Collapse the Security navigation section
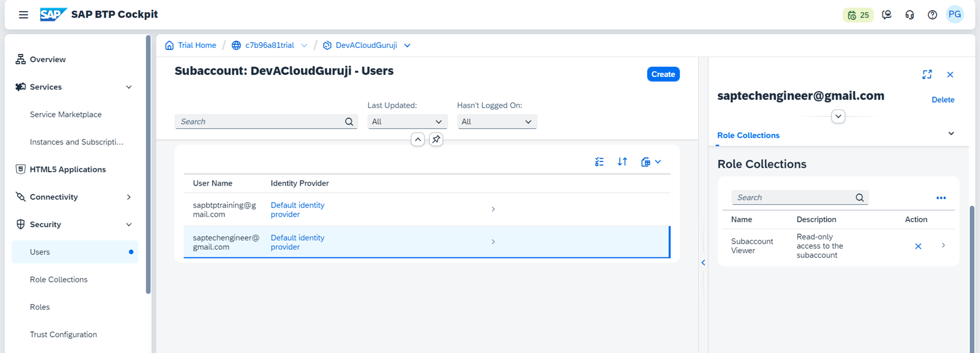The height and width of the screenshot is (353, 980). (129, 224)
